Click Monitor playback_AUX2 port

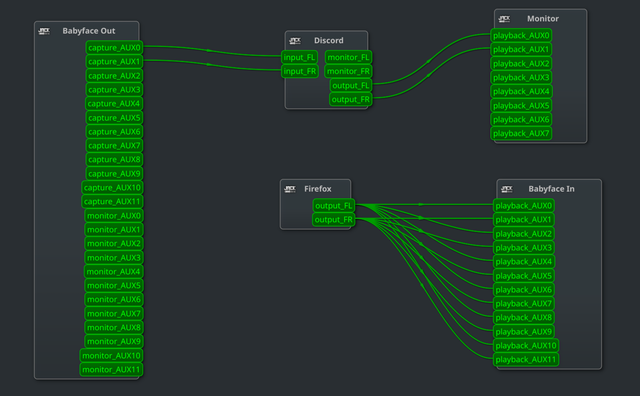521,64
